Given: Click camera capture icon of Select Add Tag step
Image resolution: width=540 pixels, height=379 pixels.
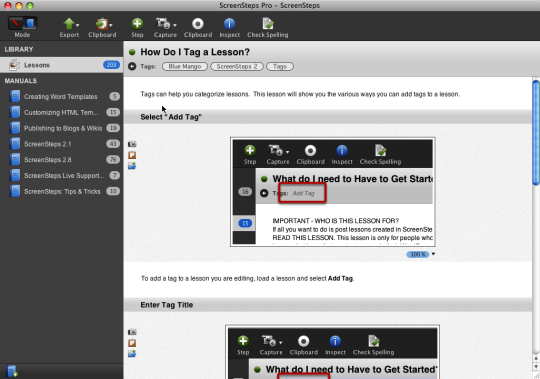Looking at the screenshot, I should [x=132, y=144].
